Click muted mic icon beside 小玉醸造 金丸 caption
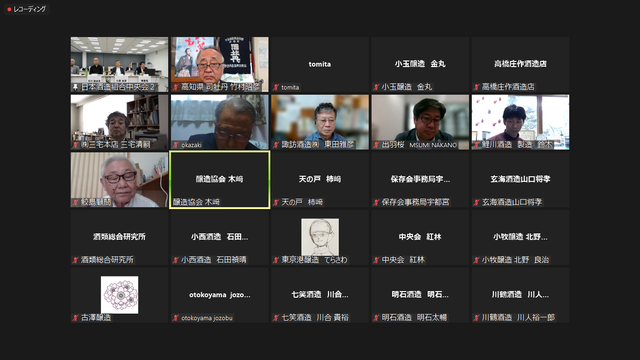This screenshot has width=640, height=360. tap(376, 87)
